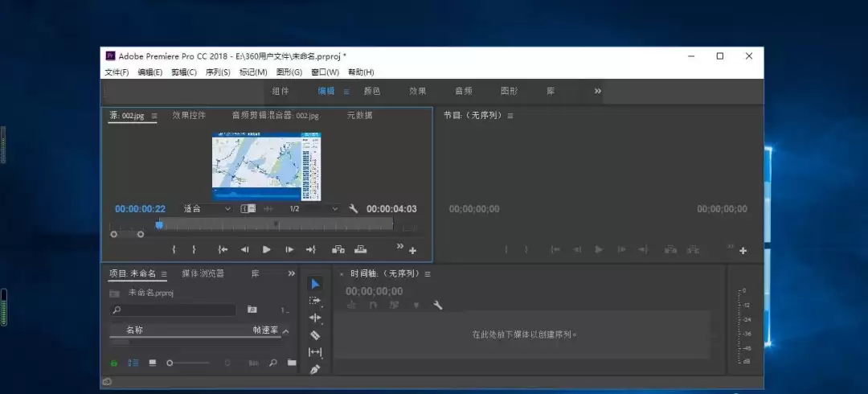The image size is (868, 394).
Task: Select the Razor tool
Action: coord(315,335)
